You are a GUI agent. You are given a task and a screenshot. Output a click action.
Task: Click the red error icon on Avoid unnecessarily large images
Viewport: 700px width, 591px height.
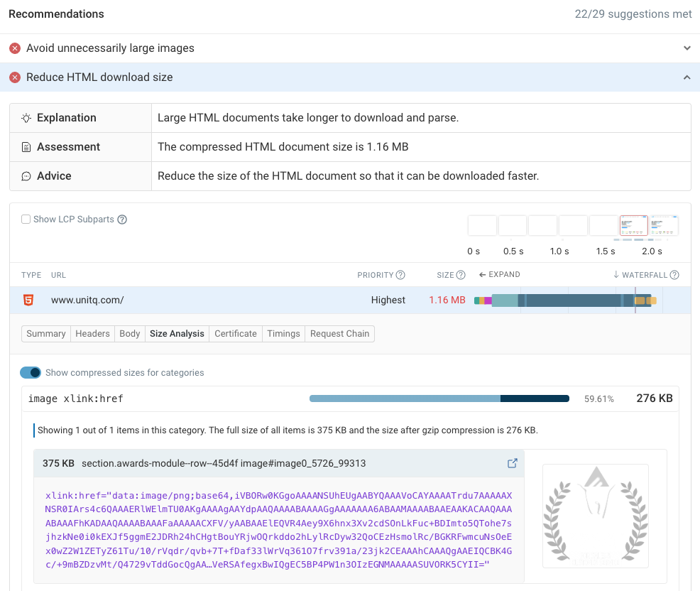pyautogui.click(x=15, y=48)
